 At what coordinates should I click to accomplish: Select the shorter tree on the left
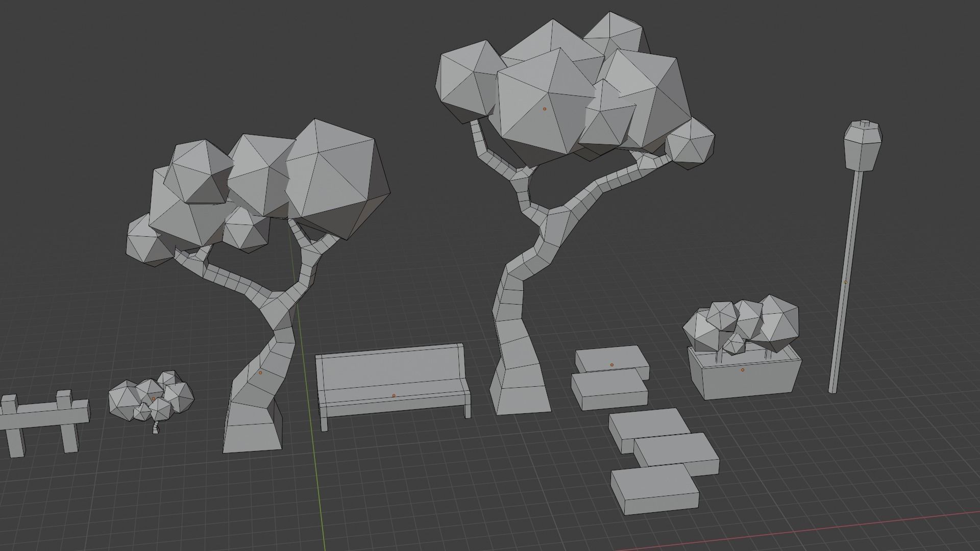[x=258, y=286]
